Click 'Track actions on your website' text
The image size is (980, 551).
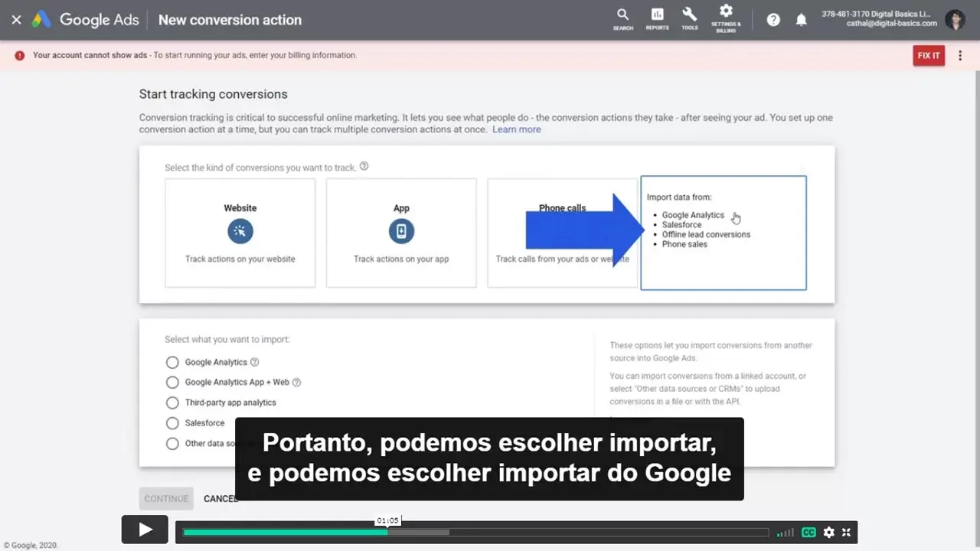tap(240, 259)
